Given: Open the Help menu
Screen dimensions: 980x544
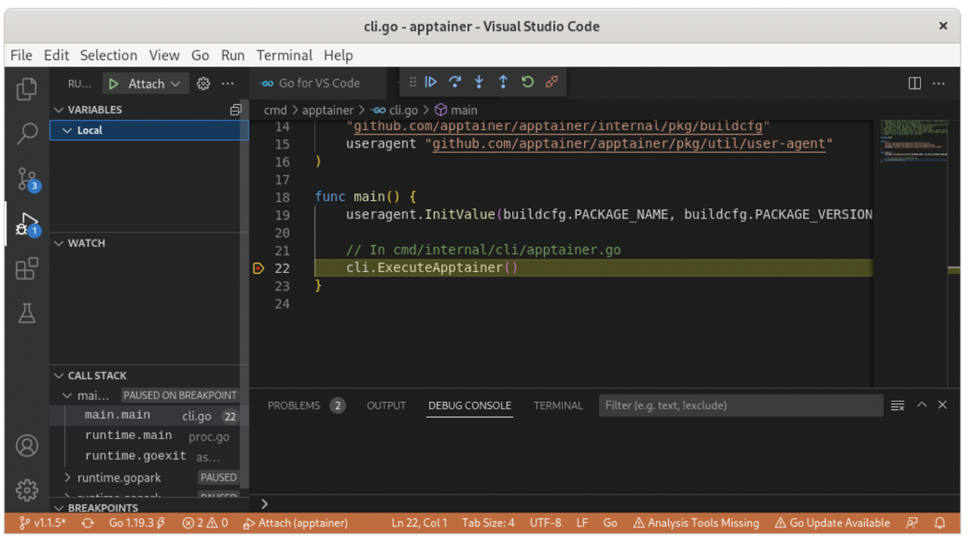Looking at the screenshot, I should coord(338,55).
